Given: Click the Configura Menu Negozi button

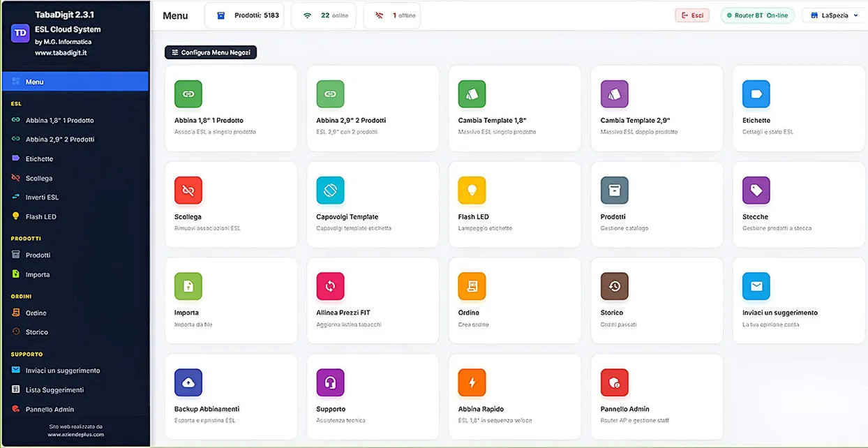Looking at the screenshot, I should [211, 52].
